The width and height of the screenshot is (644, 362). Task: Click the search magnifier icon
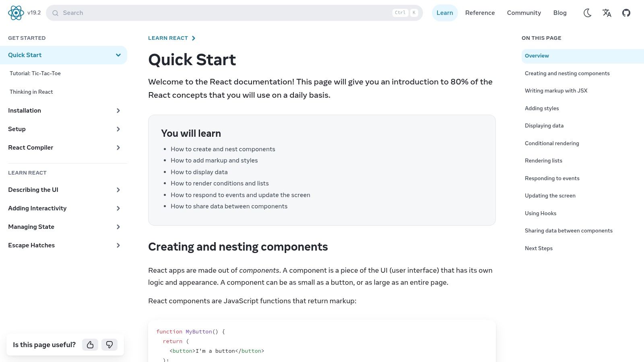(x=55, y=13)
